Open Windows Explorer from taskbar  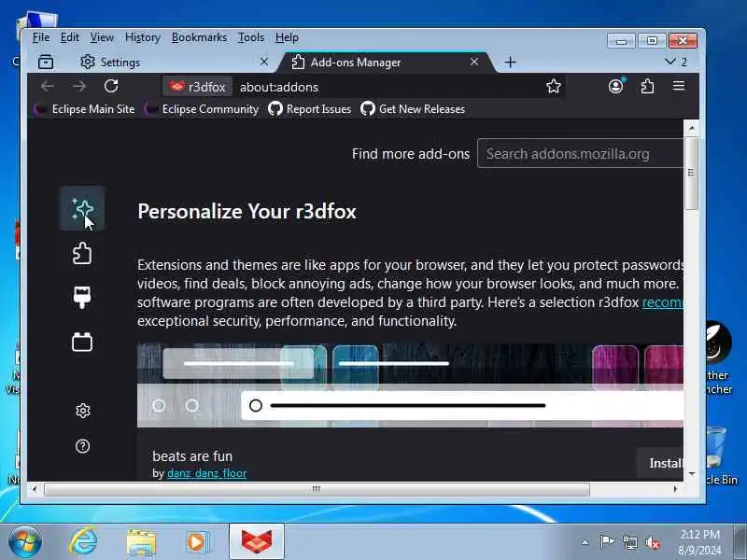click(x=141, y=542)
